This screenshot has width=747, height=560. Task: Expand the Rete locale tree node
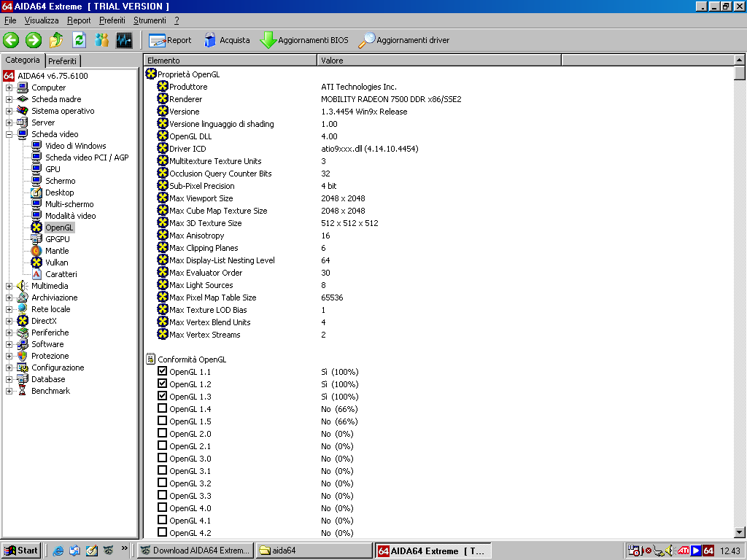(x=9, y=309)
